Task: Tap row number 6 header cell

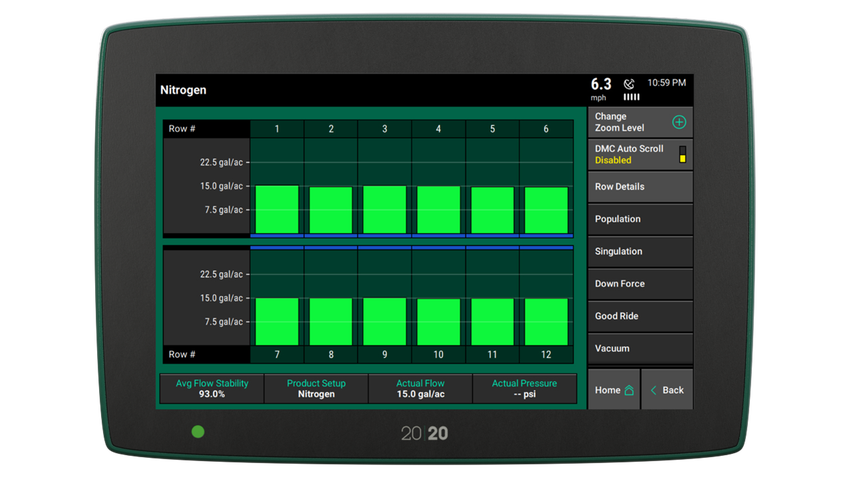Action: point(546,129)
